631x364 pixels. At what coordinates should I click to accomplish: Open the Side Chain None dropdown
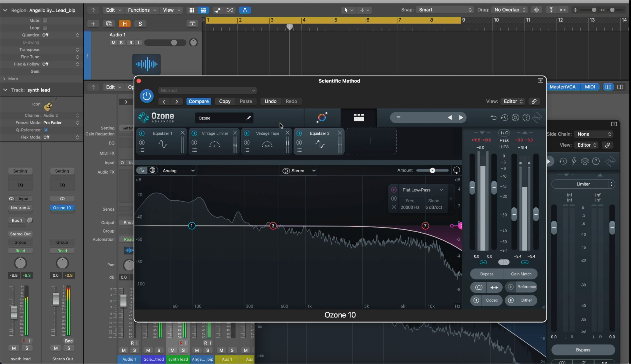(594, 134)
